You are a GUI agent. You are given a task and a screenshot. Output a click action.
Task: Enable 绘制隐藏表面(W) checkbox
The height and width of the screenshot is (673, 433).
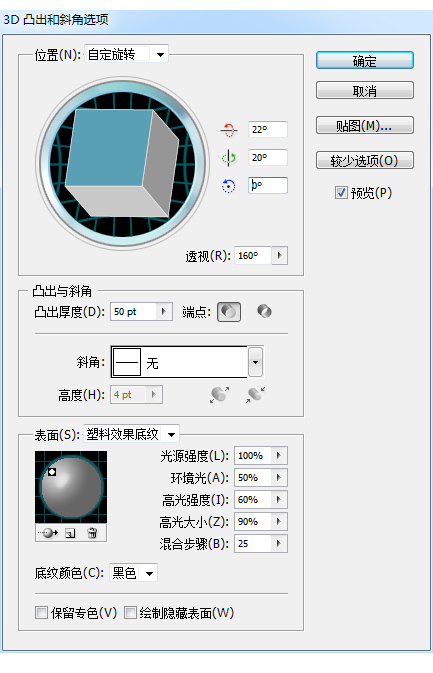[130, 612]
